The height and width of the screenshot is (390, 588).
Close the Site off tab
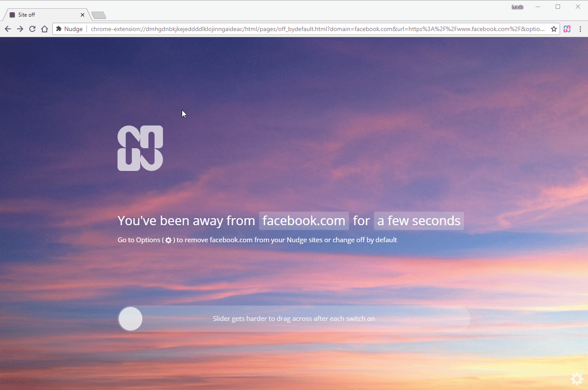tap(83, 15)
